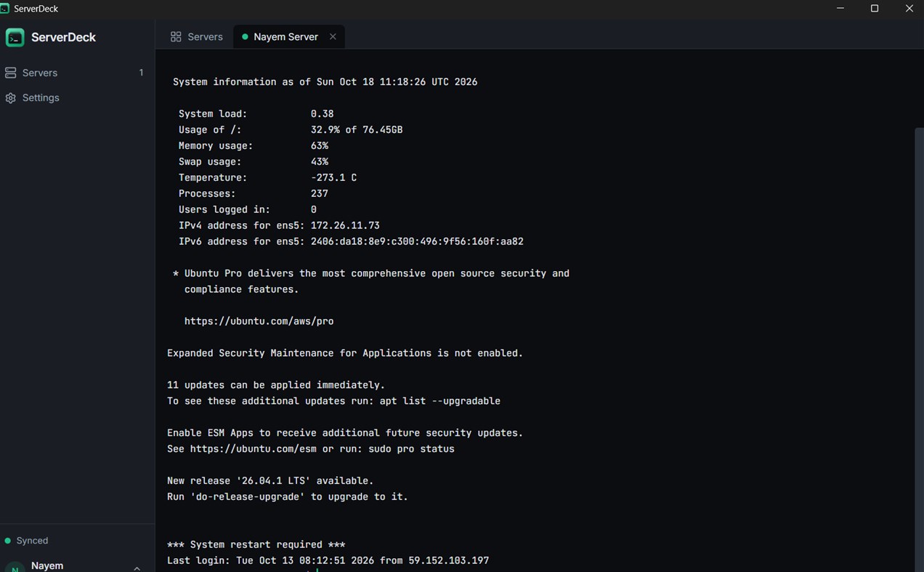Click the 'System restart required' line
This screenshot has height=572, width=924.
256,545
